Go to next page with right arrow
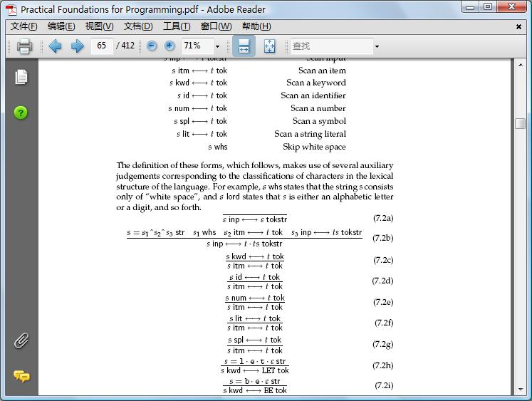Image resolution: width=532 pixels, height=401 pixels. point(78,46)
